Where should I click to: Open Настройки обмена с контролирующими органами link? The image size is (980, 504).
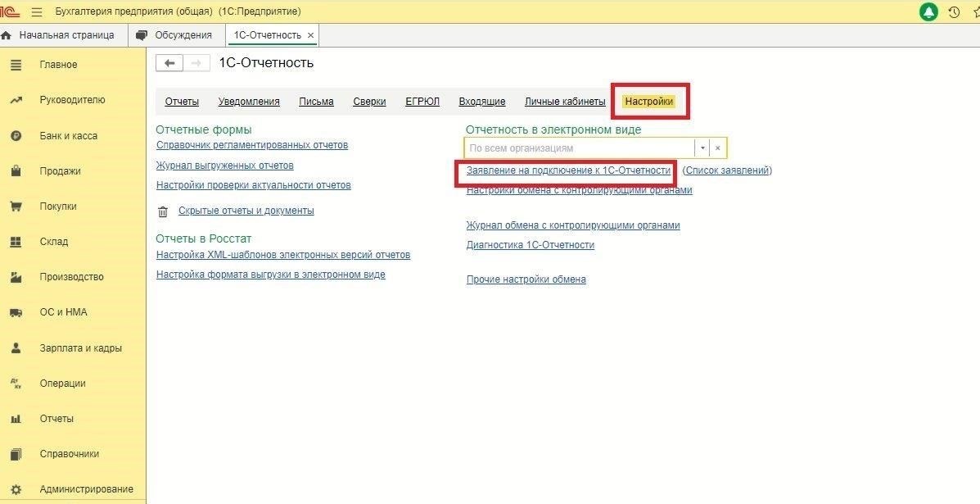pyautogui.click(x=580, y=190)
